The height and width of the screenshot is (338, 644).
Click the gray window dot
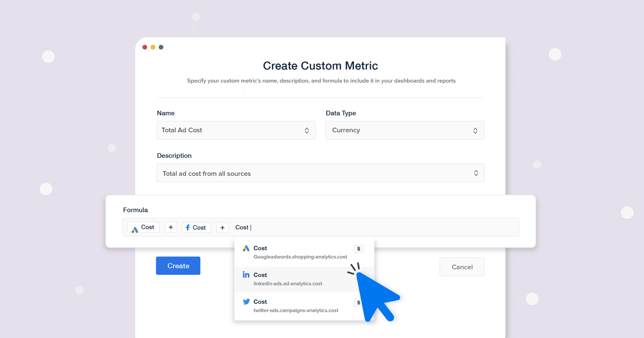pos(161,47)
